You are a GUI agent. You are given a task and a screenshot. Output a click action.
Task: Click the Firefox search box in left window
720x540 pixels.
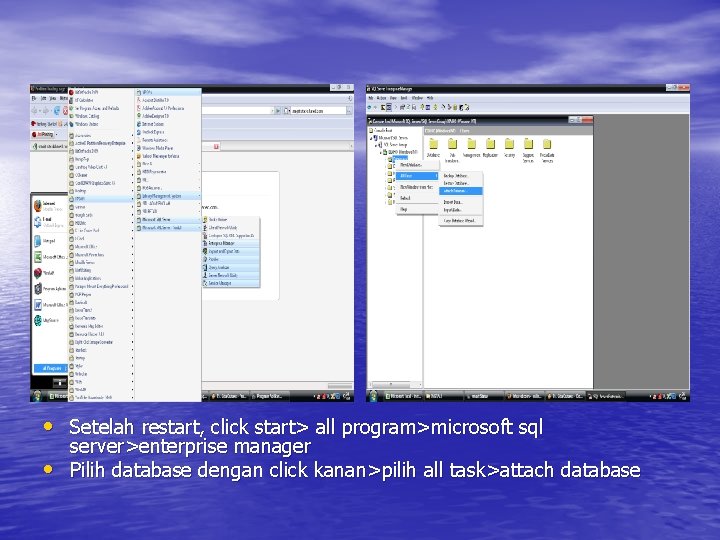319,111
